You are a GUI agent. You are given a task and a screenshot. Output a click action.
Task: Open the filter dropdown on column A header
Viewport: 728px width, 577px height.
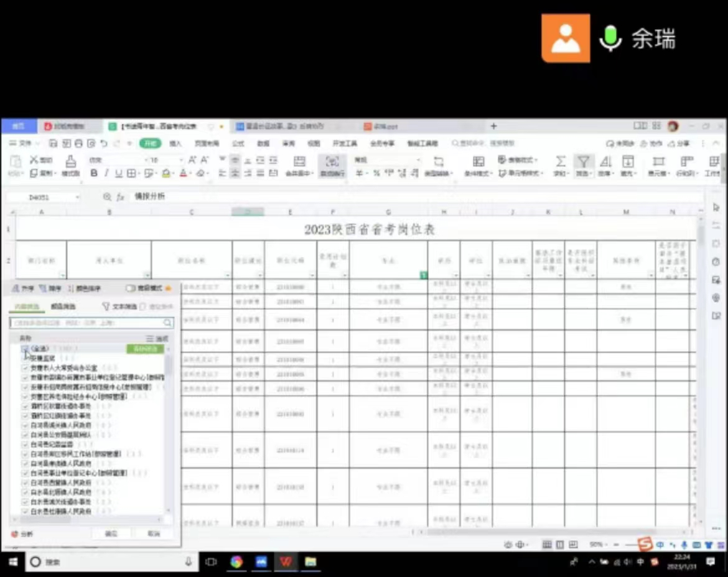pos(62,275)
